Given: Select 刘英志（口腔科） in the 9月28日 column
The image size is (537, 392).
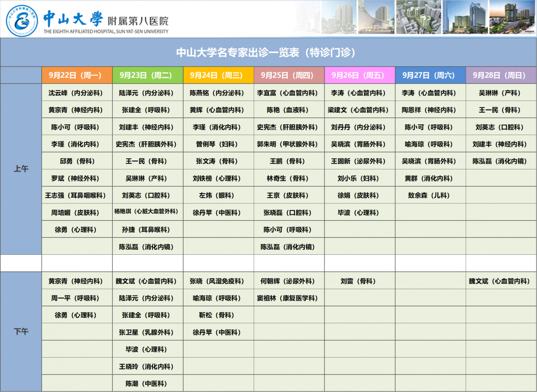Looking at the screenshot, I should coord(501,127).
